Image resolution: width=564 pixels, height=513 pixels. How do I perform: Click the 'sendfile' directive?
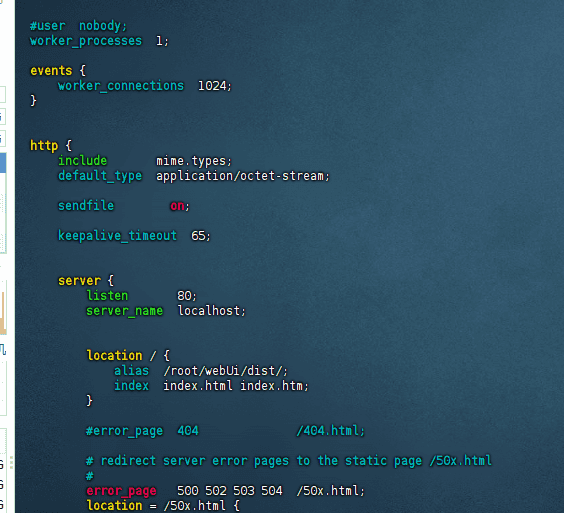[x=86, y=206]
